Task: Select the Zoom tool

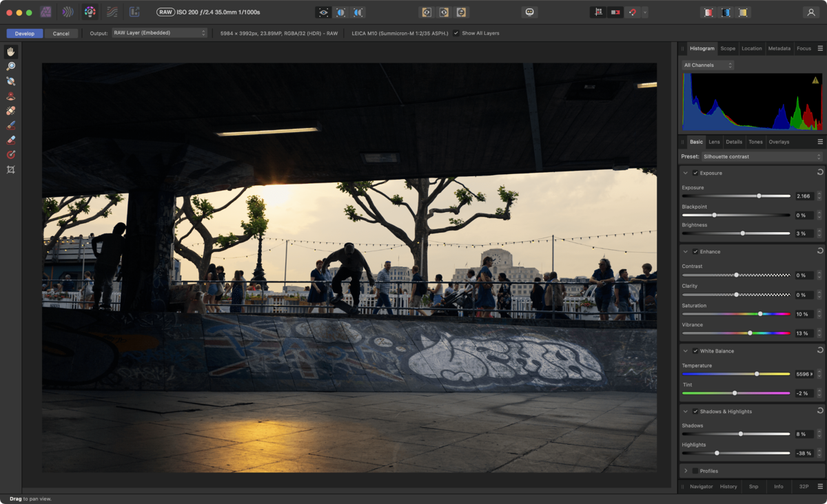Action: pos(10,66)
